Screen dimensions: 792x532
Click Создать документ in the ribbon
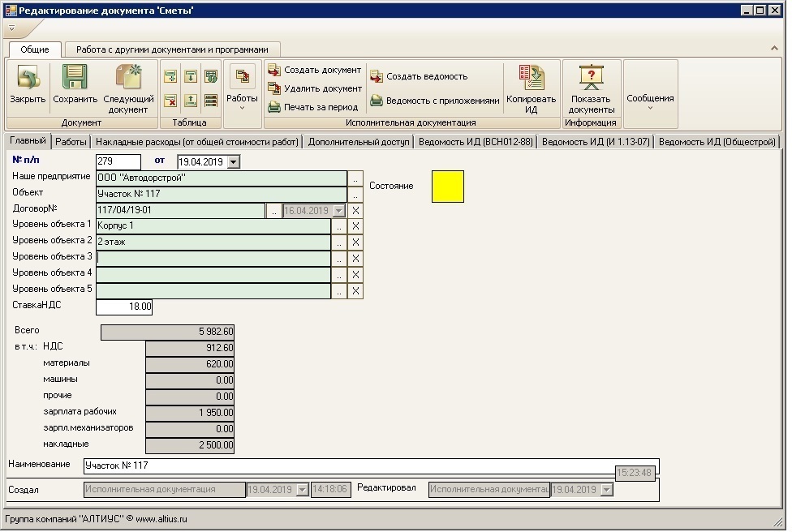pos(315,71)
